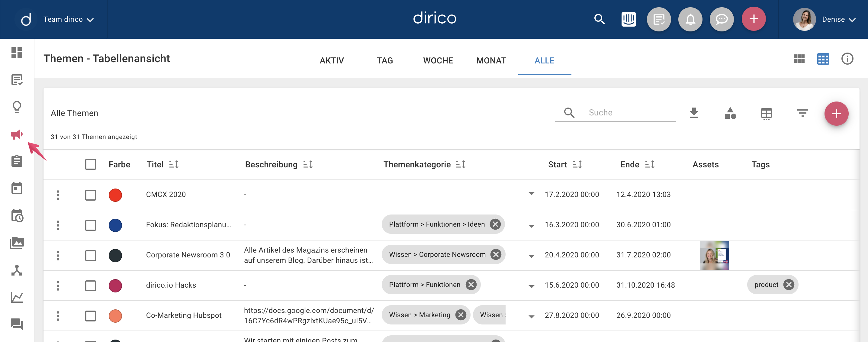Switch to the TAG tab
The image size is (868, 342).
[x=385, y=61]
